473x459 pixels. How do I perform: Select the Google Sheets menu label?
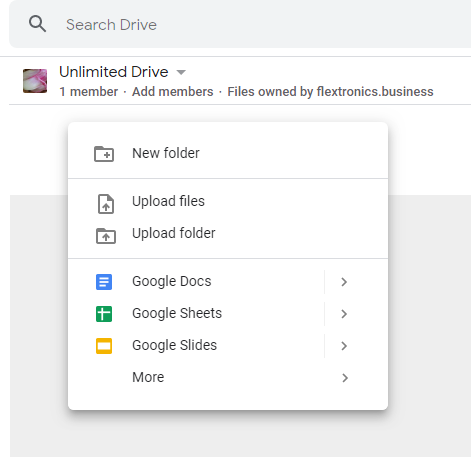pyautogui.click(x=177, y=313)
